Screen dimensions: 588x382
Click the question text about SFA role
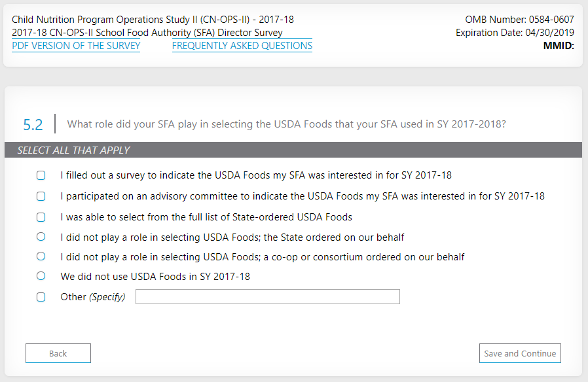pyautogui.click(x=286, y=124)
